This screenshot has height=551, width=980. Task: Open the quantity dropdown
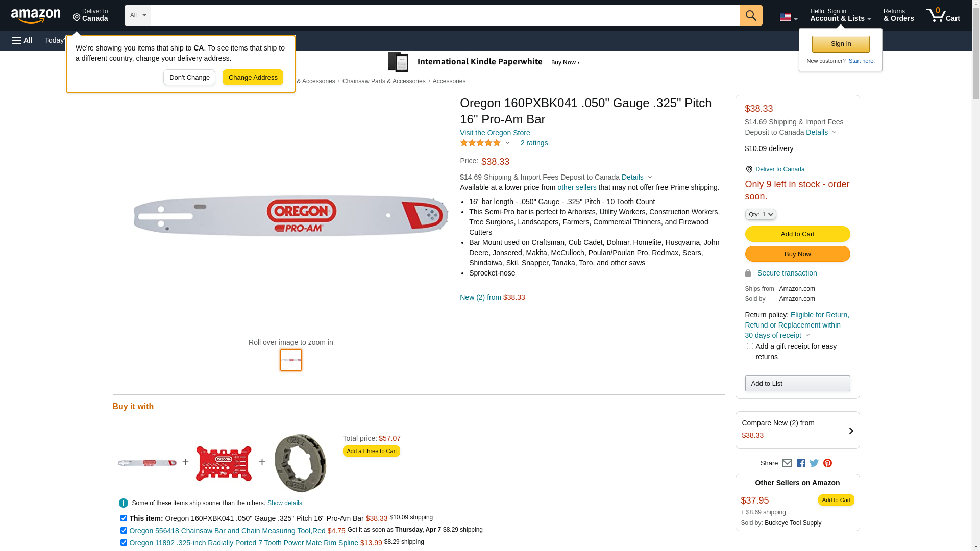(x=761, y=214)
